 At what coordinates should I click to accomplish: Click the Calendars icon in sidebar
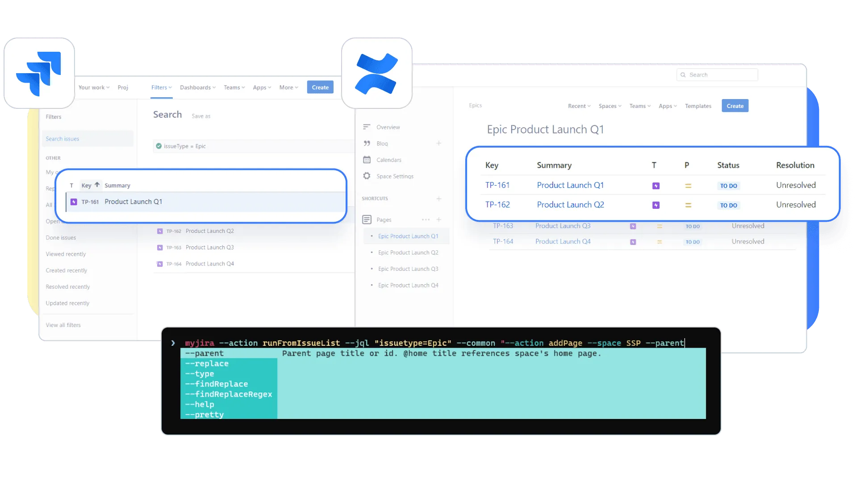click(x=367, y=160)
